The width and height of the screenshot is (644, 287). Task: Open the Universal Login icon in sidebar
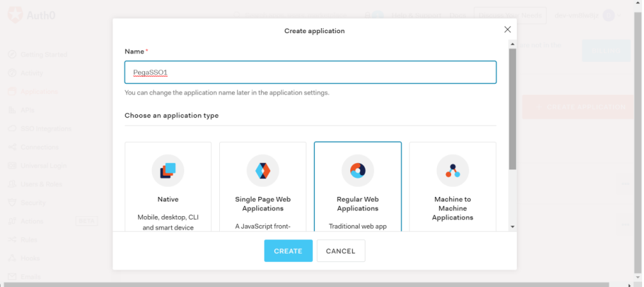[13, 166]
